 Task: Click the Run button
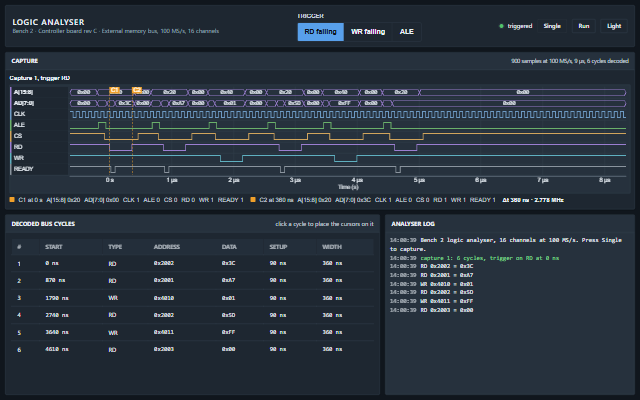click(584, 26)
